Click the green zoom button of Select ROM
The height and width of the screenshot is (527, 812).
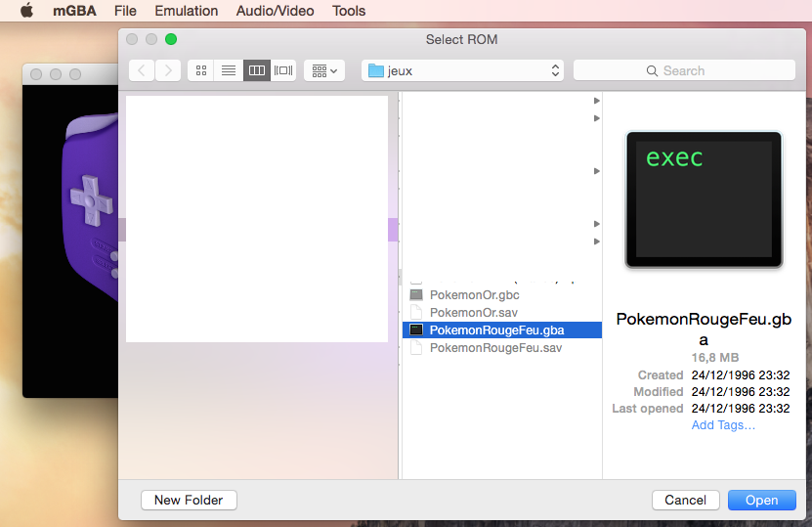click(x=171, y=39)
